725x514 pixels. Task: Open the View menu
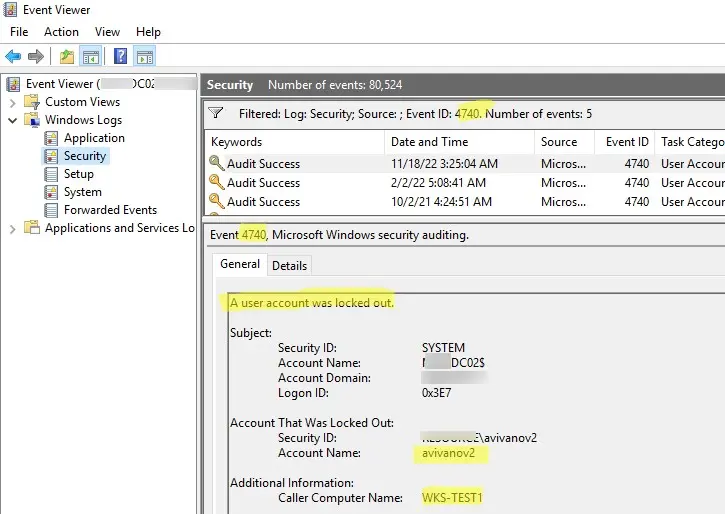107,32
